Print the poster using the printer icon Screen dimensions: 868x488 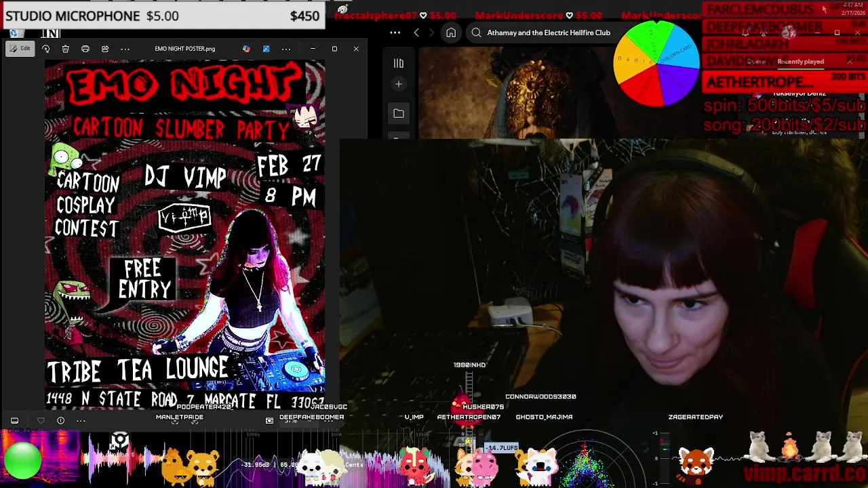tap(85, 49)
